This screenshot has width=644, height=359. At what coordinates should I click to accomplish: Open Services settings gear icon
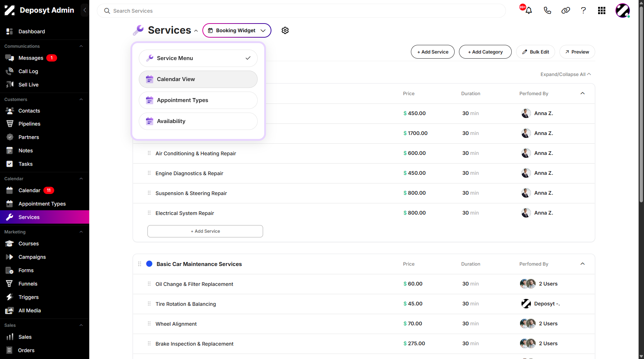point(285,30)
